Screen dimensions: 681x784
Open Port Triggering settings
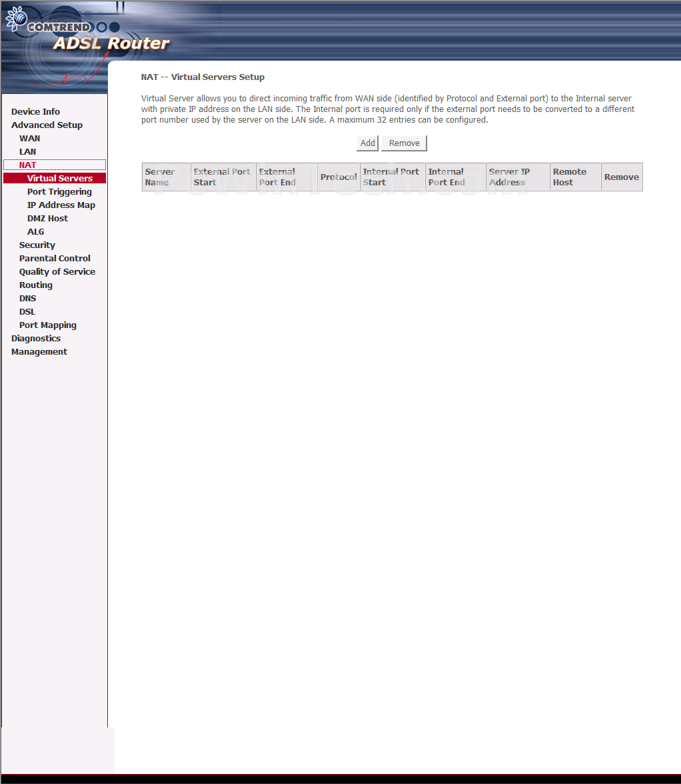(59, 191)
